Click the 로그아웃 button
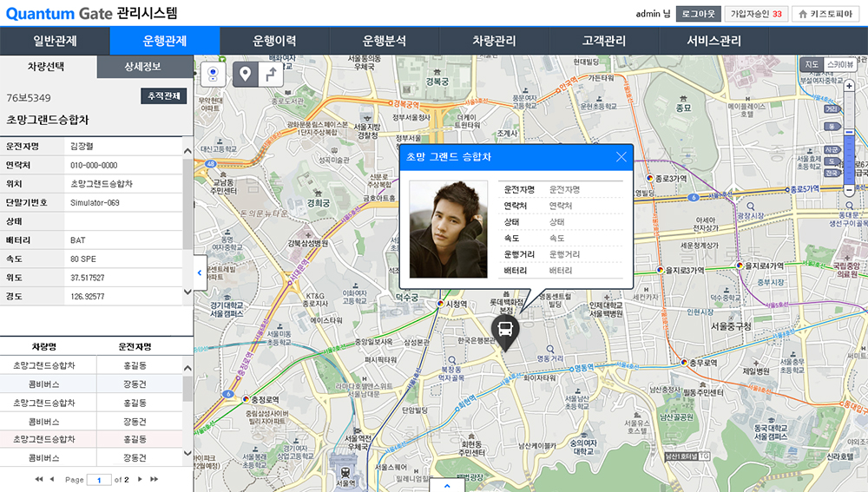This screenshot has width=868, height=492. [699, 14]
